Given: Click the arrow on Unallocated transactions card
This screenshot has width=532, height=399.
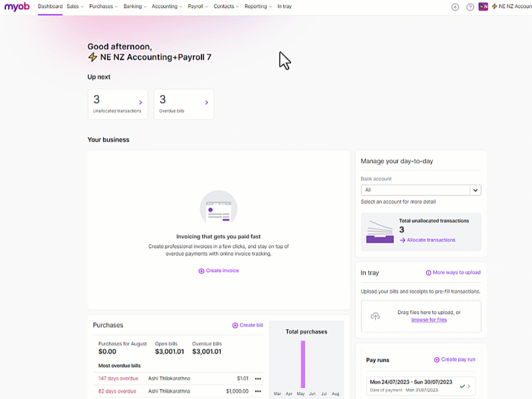Looking at the screenshot, I should 140,102.
